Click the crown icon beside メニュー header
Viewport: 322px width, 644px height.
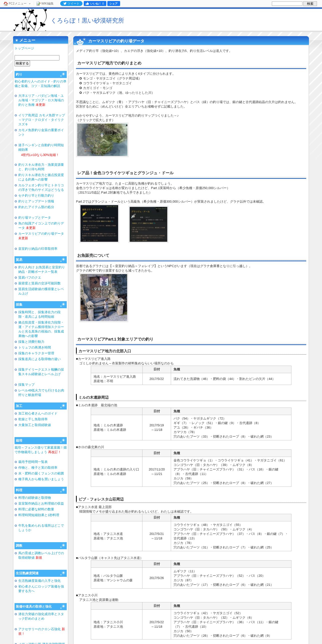[17, 40]
